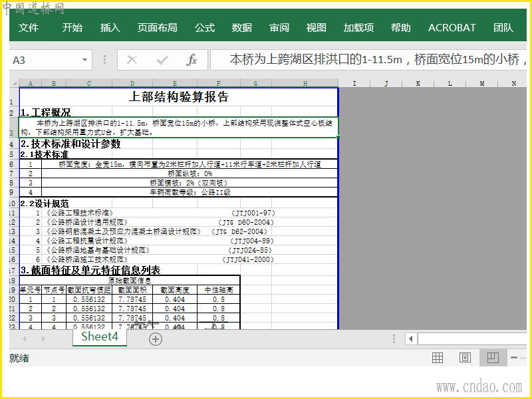Select the heading cell 1.工程概况
Screen dimensions: 532x399
pos(45,112)
